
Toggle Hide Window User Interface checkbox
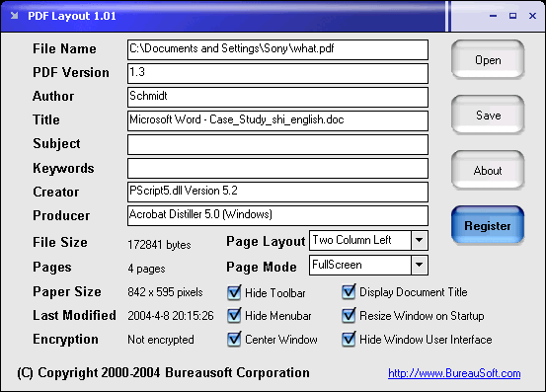point(349,339)
